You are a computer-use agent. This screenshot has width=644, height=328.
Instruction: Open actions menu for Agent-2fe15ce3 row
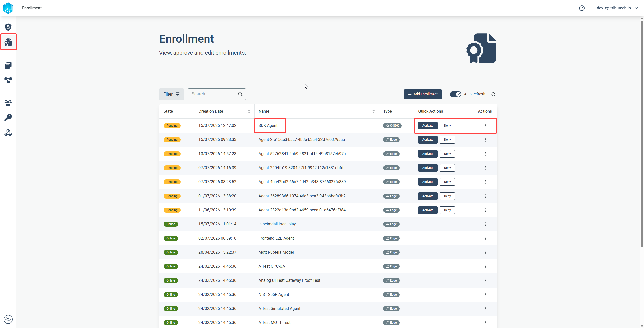click(485, 140)
